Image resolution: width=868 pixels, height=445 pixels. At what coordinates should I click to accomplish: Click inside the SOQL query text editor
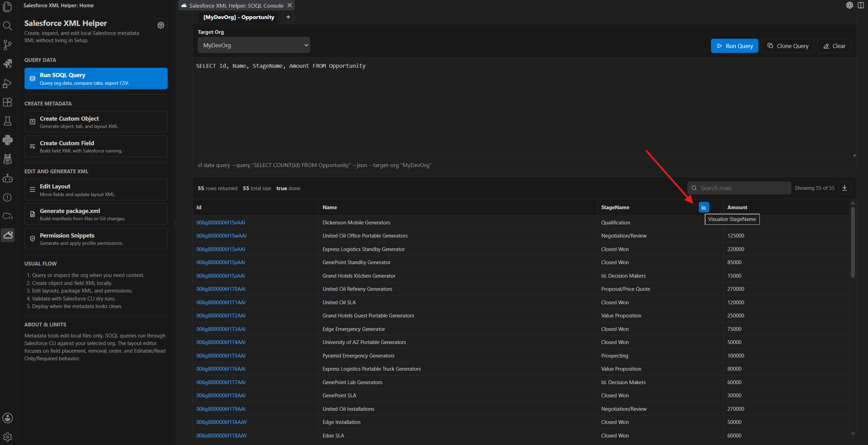click(524, 108)
